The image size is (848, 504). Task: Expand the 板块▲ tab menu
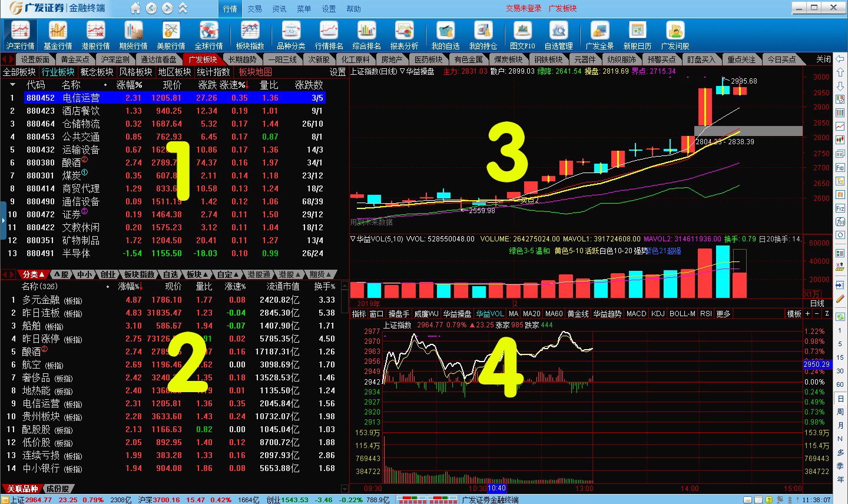point(197,274)
